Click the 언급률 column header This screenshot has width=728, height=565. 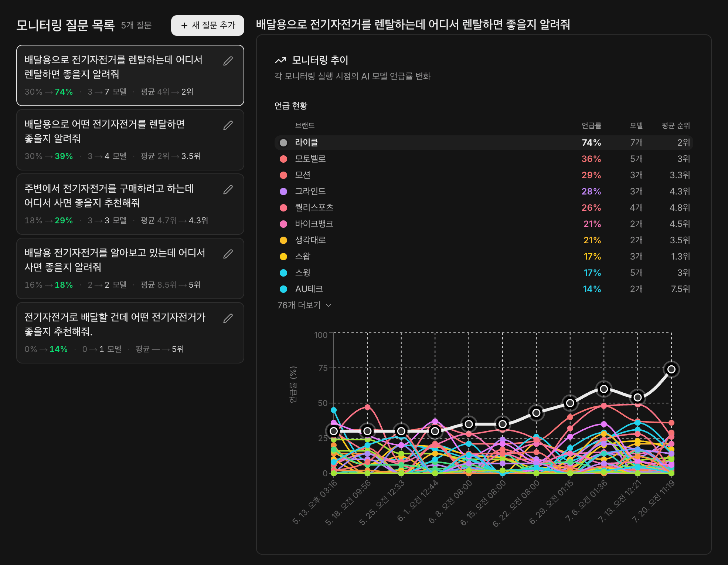click(x=591, y=126)
